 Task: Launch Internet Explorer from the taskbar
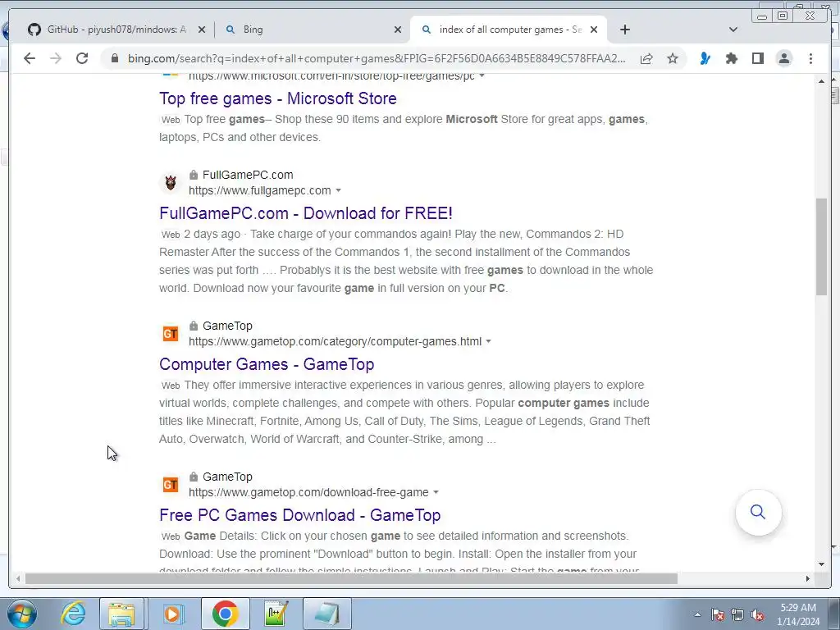click(73, 614)
